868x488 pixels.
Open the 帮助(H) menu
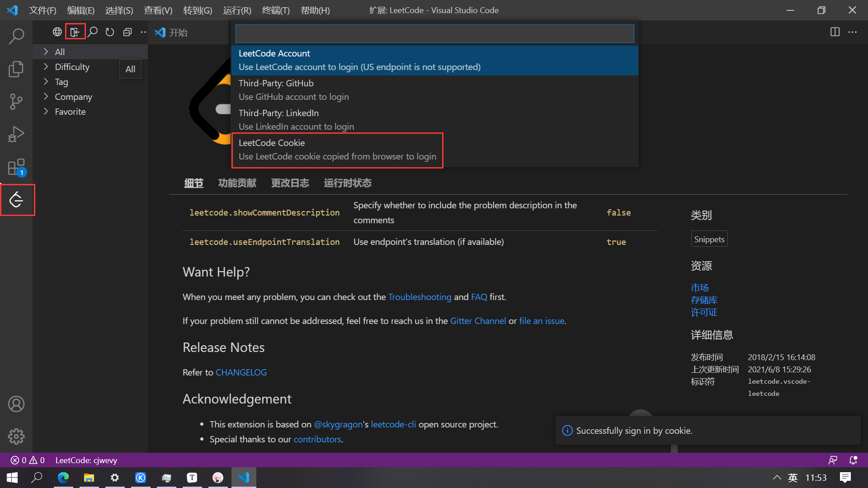(315, 10)
